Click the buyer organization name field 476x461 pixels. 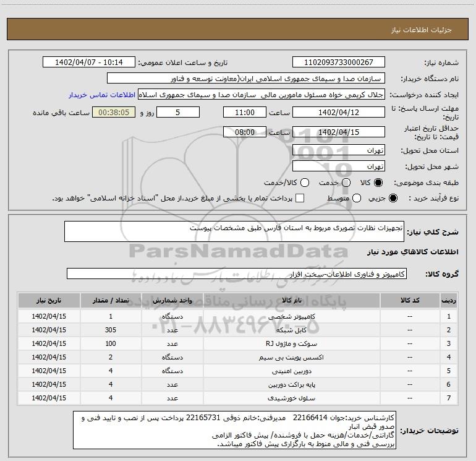tap(246, 79)
